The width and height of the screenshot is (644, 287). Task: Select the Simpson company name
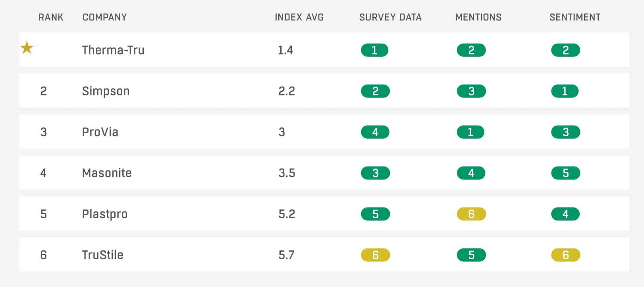pyautogui.click(x=106, y=91)
